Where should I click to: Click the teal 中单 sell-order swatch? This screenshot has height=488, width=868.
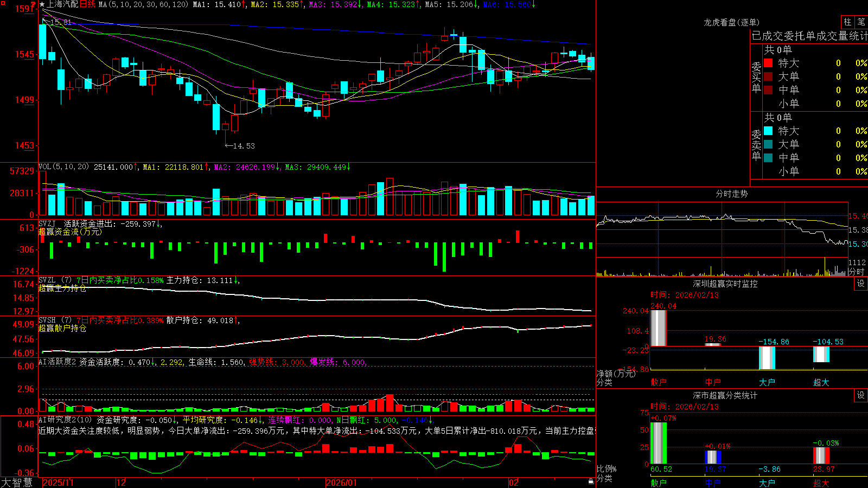(768, 158)
